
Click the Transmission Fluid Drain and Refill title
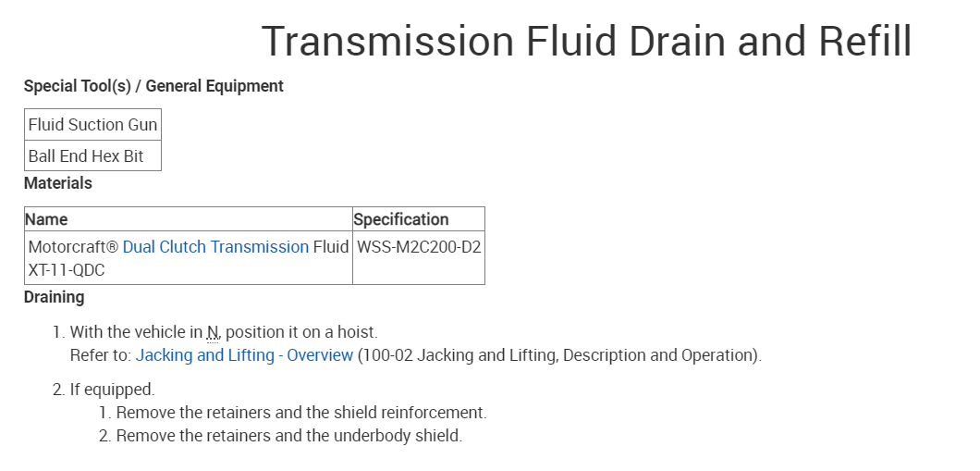586,43
